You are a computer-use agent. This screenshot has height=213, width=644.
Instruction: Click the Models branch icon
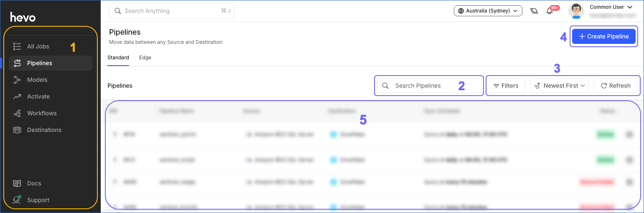[17, 80]
